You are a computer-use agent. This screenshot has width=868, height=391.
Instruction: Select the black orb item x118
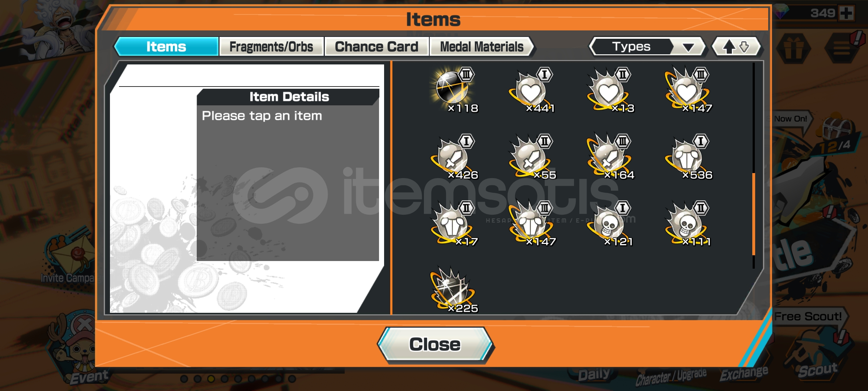tap(454, 89)
